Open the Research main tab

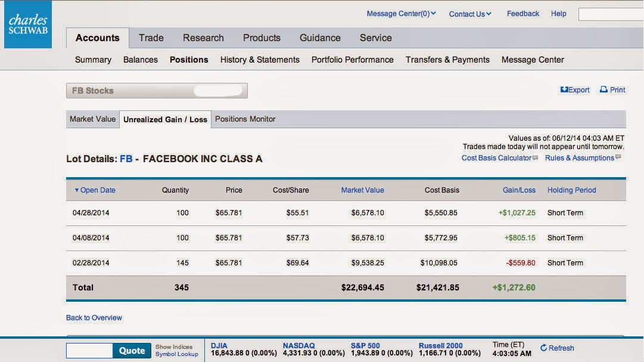pos(203,38)
